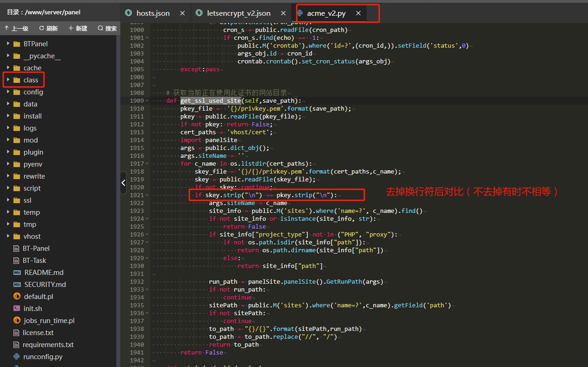
Task: Expand the rewrite folder arrow
Action: tap(8, 176)
